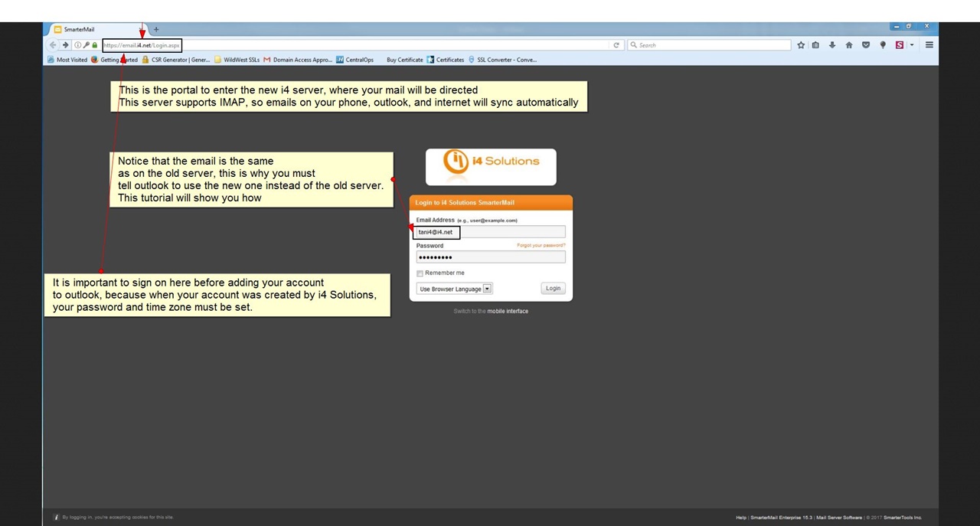Click the Mail Server Software footer link
Image resolution: width=980 pixels, height=526 pixels.
click(x=839, y=518)
